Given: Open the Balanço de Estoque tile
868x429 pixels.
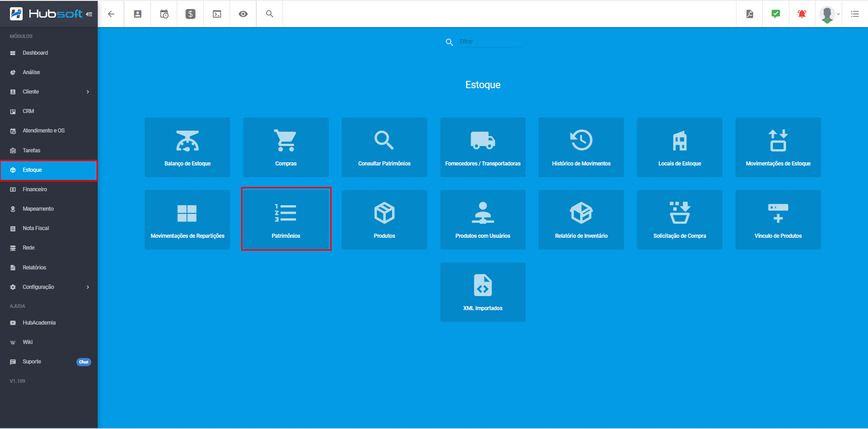Looking at the screenshot, I should (187, 147).
